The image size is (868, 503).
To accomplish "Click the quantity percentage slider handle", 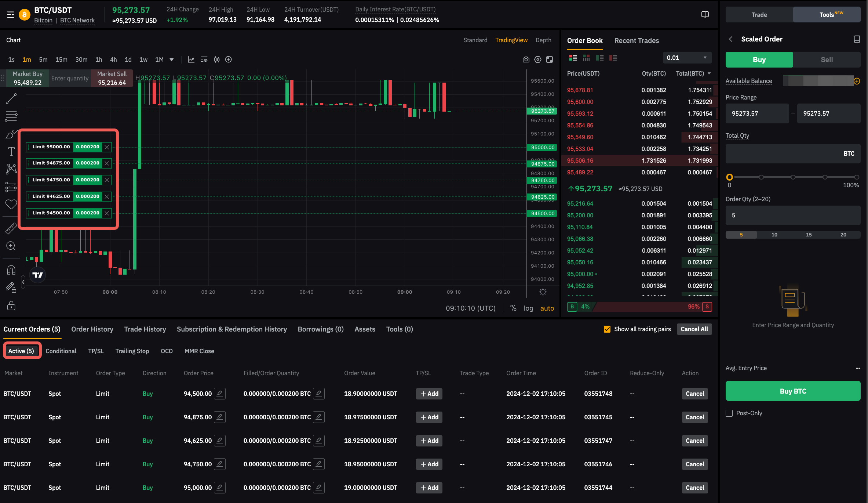I will [x=729, y=177].
